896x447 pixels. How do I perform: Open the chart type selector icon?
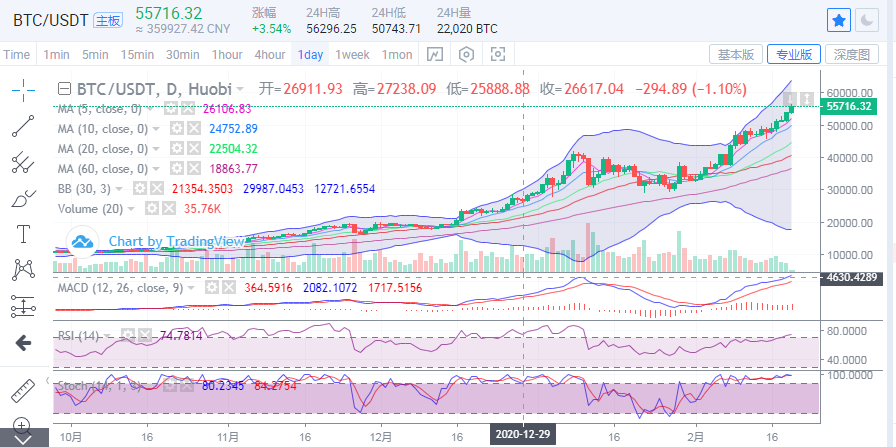click(x=435, y=54)
